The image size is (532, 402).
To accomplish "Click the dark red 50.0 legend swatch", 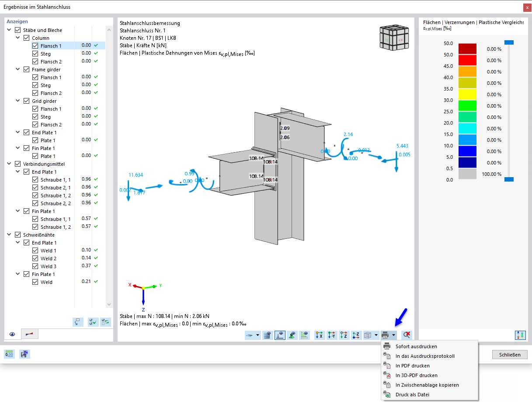I will (x=467, y=49).
